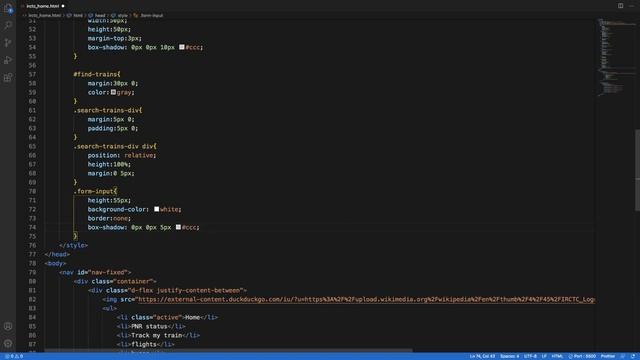Click Ln 74, Col 43 in status bar
The image size is (640, 360).
click(x=482, y=356)
